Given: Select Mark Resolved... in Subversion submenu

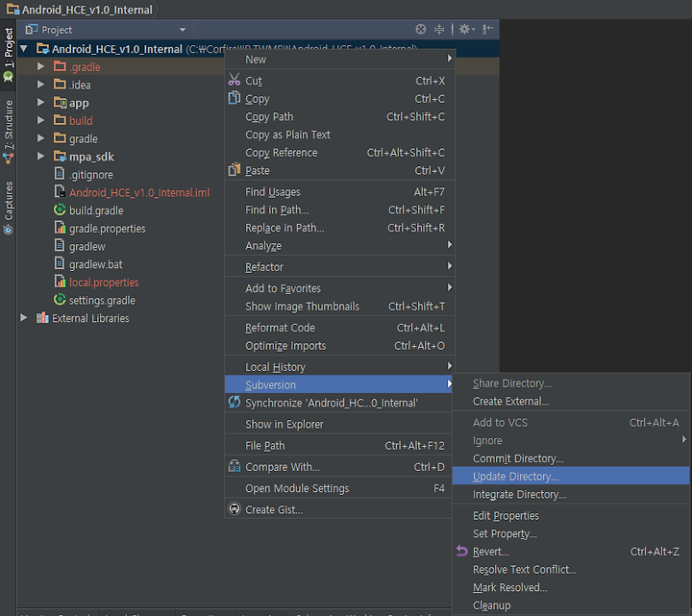Looking at the screenshot, I should (571, 587).
